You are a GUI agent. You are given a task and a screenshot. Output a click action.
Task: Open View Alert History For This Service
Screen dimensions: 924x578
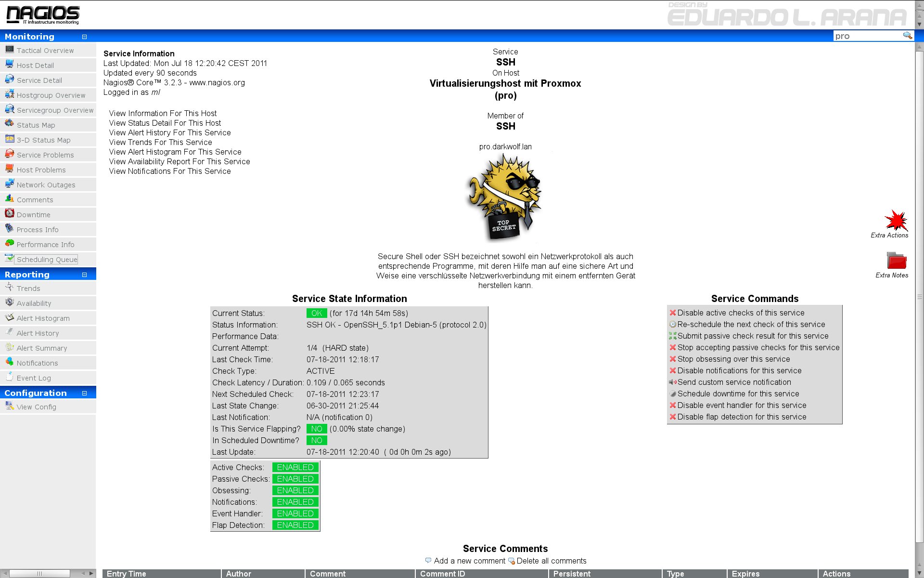pos(170,132)
